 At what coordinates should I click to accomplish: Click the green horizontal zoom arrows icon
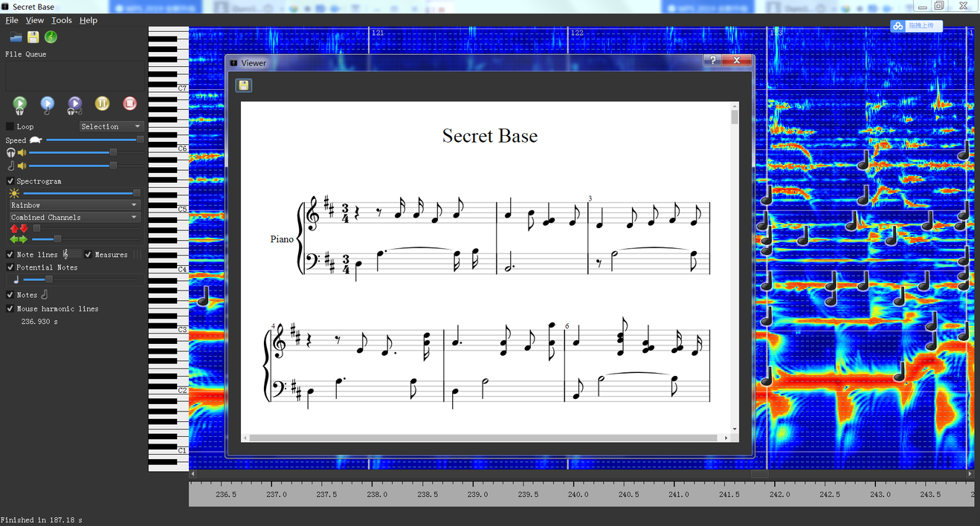click(19, 239)
